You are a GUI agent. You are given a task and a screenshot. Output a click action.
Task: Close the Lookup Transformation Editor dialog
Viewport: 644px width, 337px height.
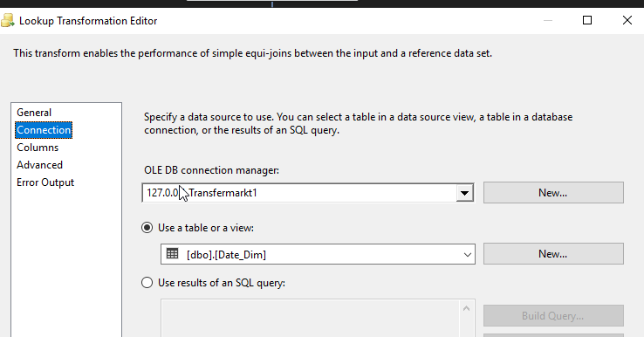(x=627, y=20)
